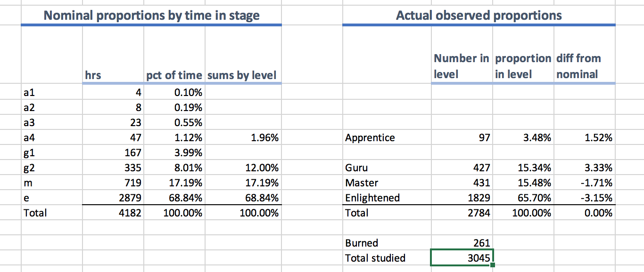Select the Nominal proportions by time in stage header

point(151,16)
